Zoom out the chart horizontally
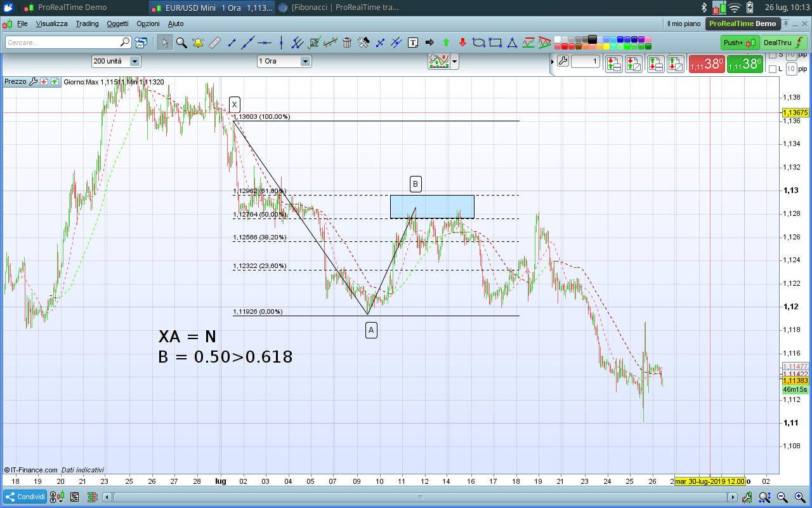Image resolution: width=812 pixels, height=508 pixels. (x=782, y=497)
